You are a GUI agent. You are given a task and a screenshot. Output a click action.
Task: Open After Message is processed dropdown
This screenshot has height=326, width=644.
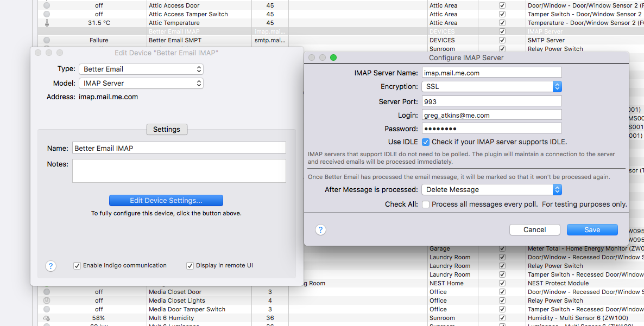click(491, 190)
